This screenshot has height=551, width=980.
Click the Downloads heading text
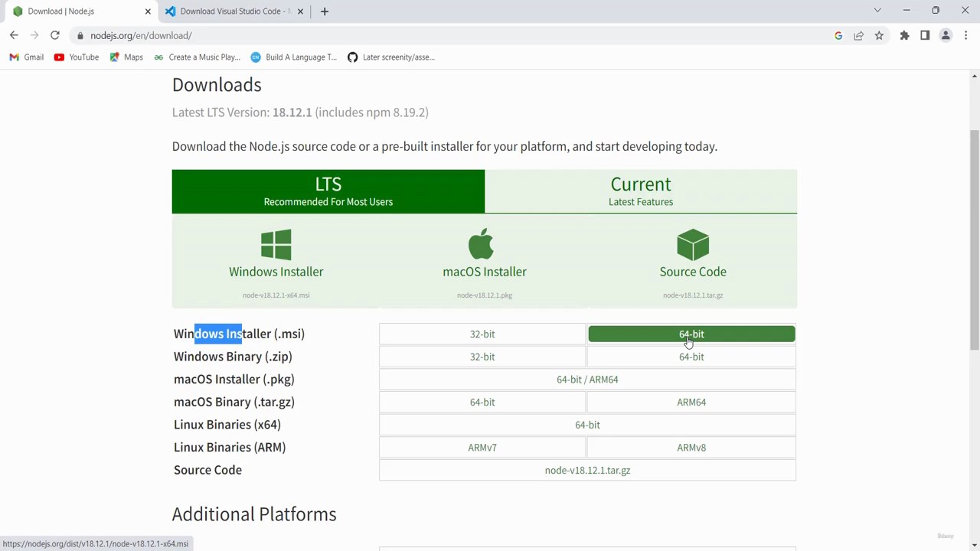217,85
